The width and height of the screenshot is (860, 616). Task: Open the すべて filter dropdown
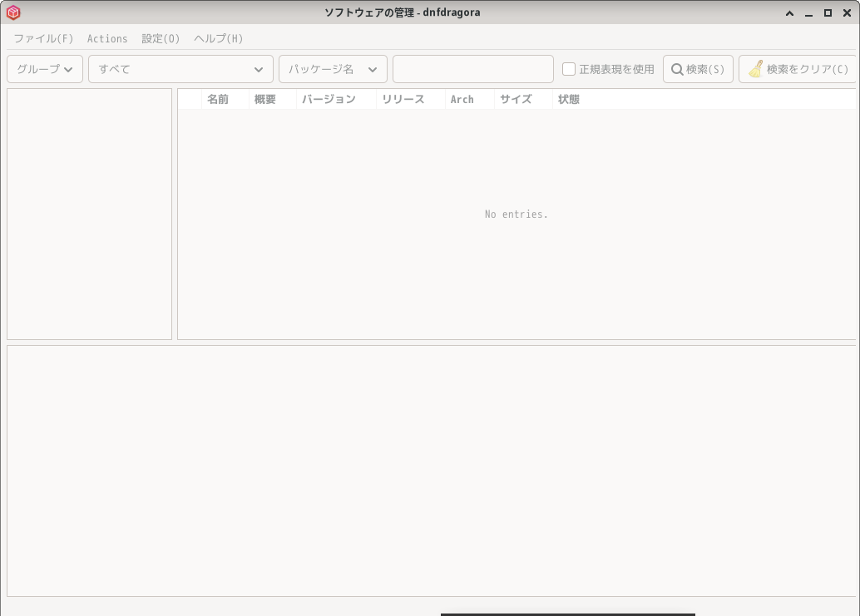(180, 69)
